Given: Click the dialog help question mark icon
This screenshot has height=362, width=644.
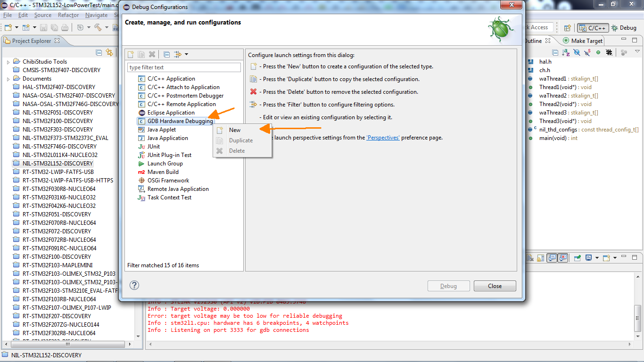Looking at the screenshot, I should (134, 285).
